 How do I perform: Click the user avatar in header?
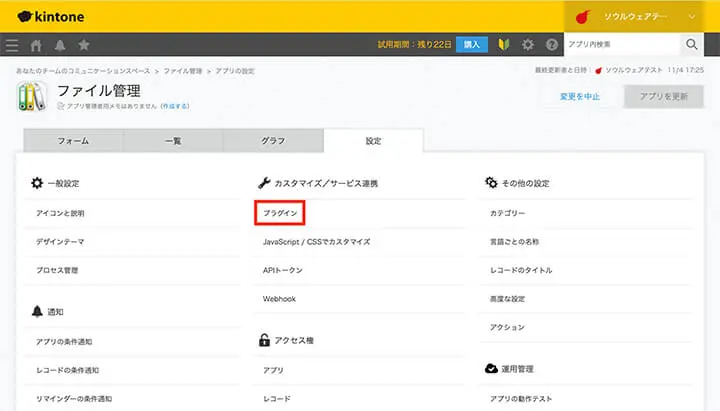click(583, 17)
